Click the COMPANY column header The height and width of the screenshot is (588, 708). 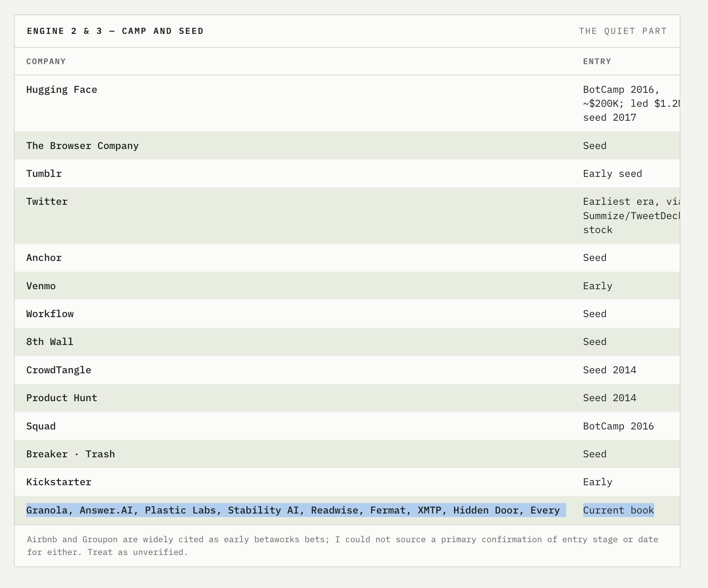(46, 61)
